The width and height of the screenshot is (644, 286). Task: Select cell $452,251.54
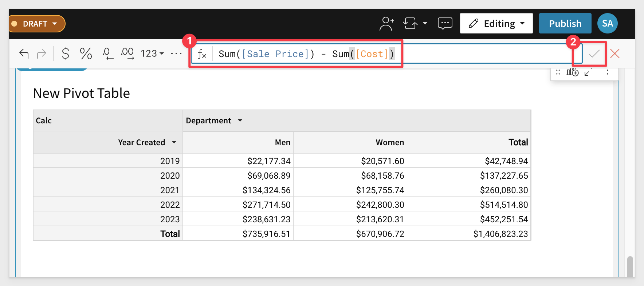[x=469, y=219]
